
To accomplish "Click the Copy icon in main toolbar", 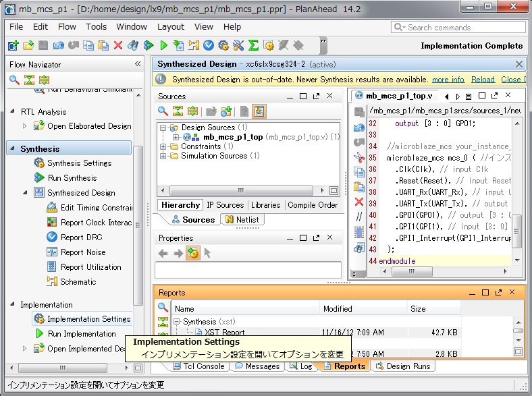I will click(x=88, y=45).
